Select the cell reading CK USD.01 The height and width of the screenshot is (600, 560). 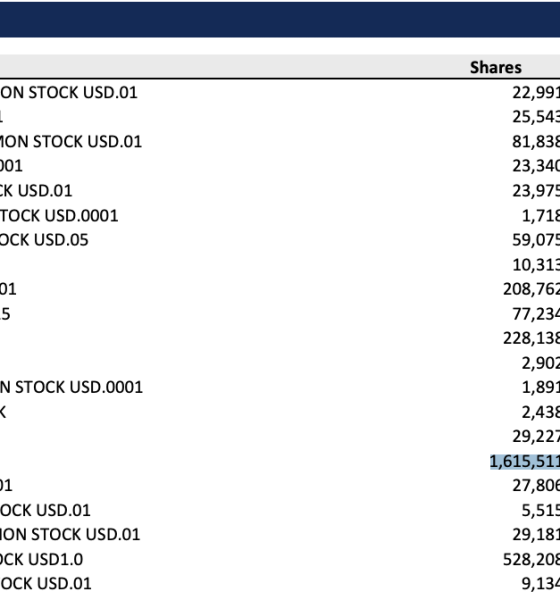[x=36, y=191]
